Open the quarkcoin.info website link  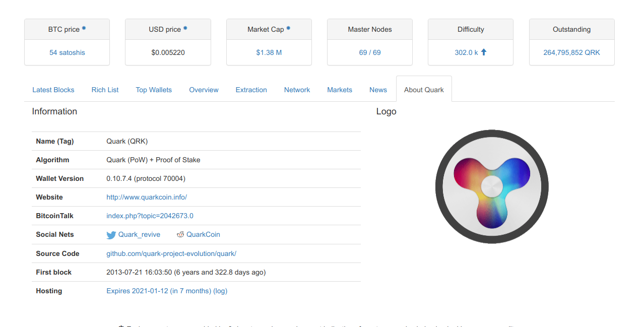coord(146,197)
